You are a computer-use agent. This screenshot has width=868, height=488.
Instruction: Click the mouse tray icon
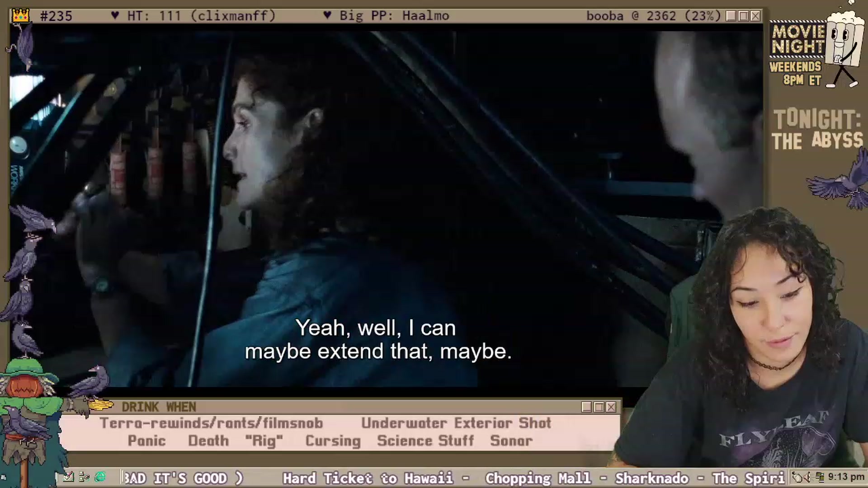[797, 477]
